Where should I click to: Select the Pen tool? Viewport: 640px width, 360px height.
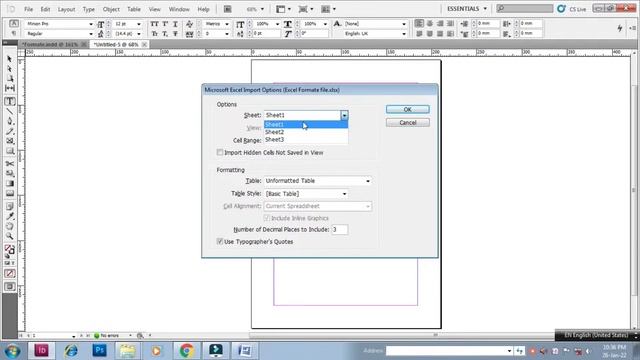(x=10, y=121)
